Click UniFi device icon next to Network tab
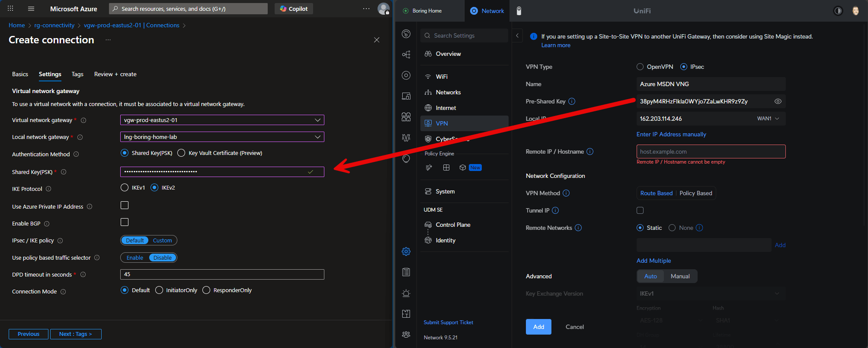 click(x=519, y=11)
